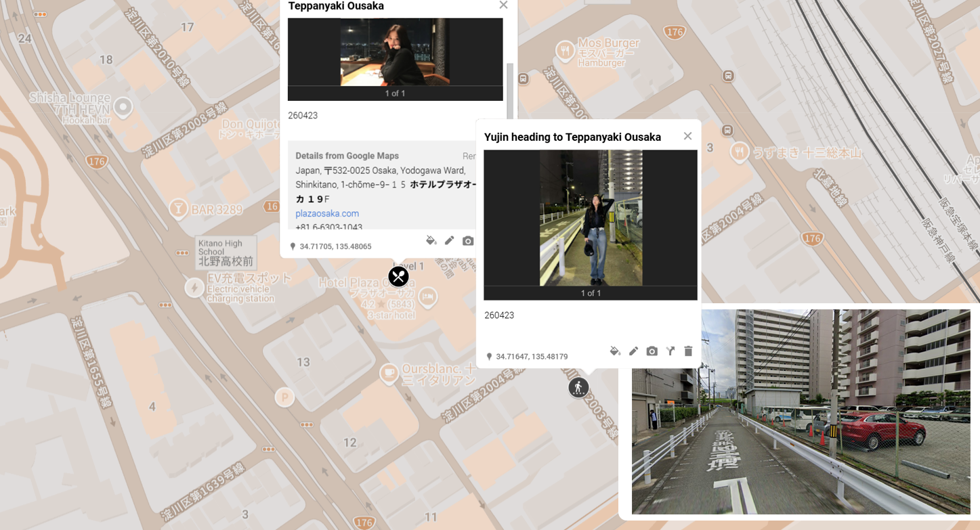Click the 1 of 1 counter in Yujin popup
The width and height of the screenshot is (980, 530).
point(591,293)
